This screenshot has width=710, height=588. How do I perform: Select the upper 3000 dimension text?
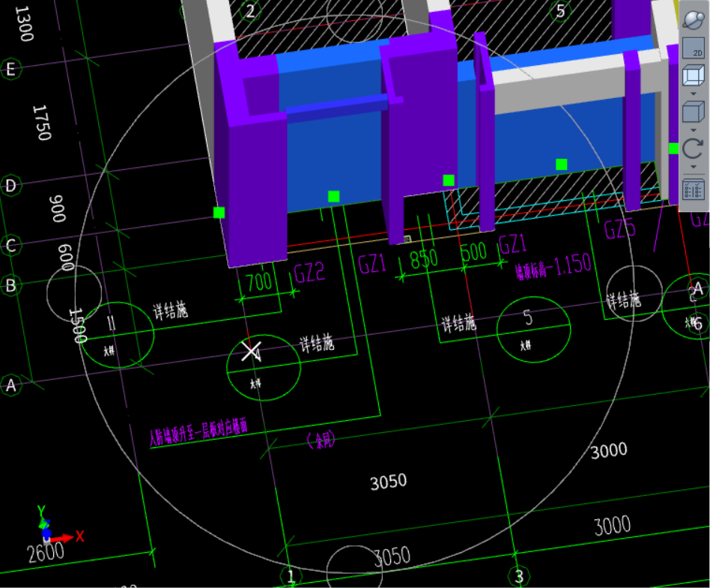coord(609,451)
